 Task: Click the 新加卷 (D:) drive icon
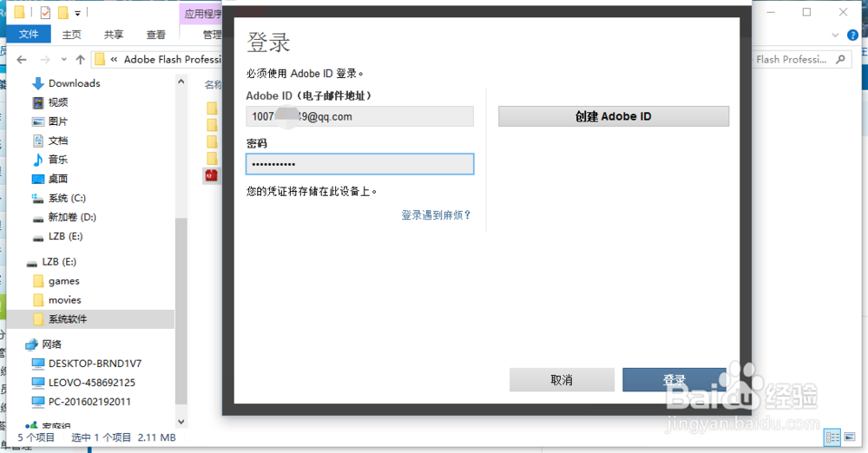tap(37, 218)
